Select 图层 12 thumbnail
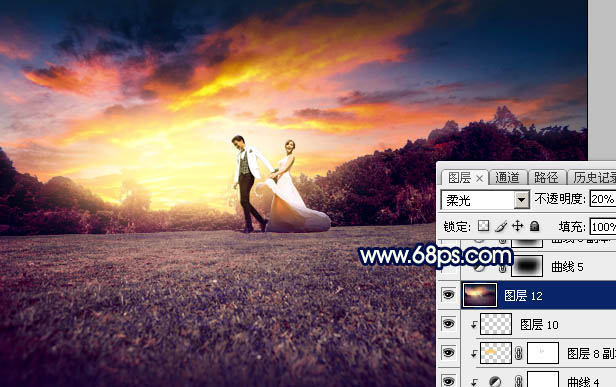 pyautogui.click(x=480, y=295)
